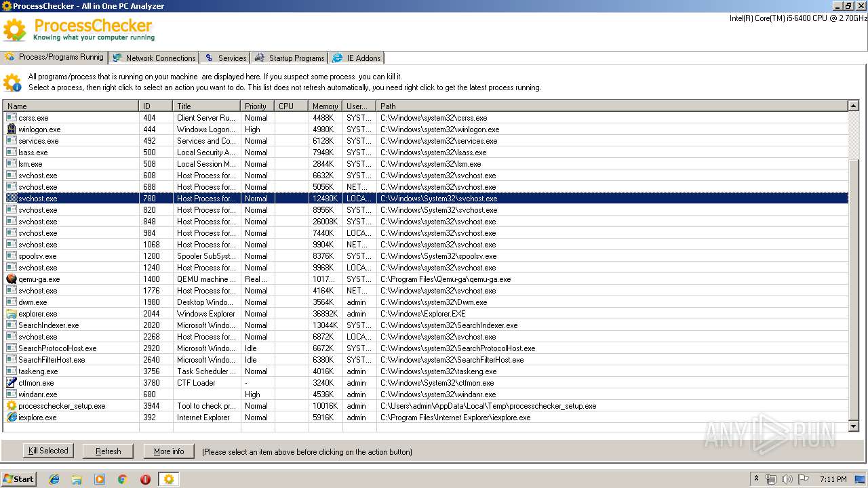868x488 pixels.
Task: Click the lsass.exe process icon
Action: 12,152
